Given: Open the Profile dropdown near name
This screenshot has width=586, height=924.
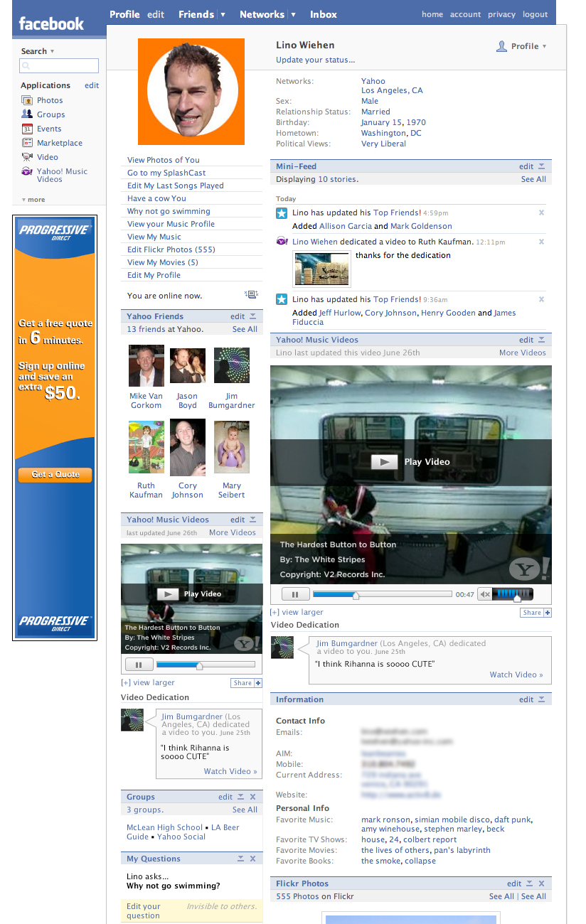Looking at the screenshot, I should click(544, 46).
